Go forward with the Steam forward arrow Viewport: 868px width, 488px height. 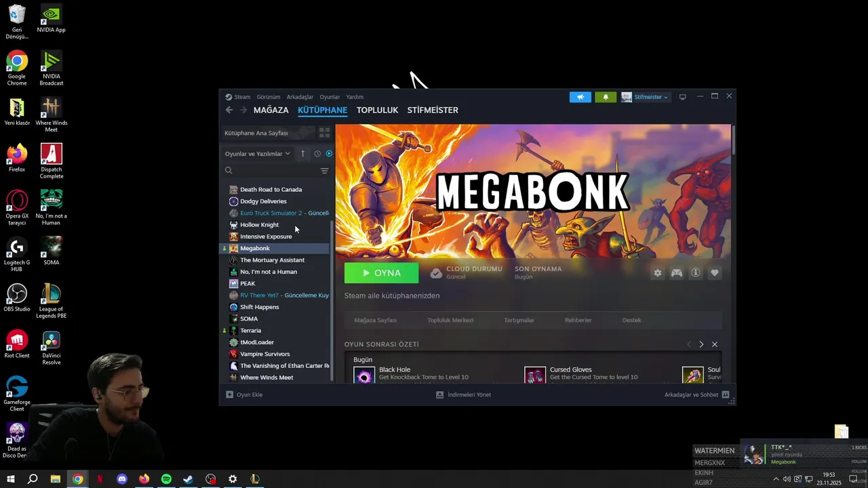coord(243,110)
